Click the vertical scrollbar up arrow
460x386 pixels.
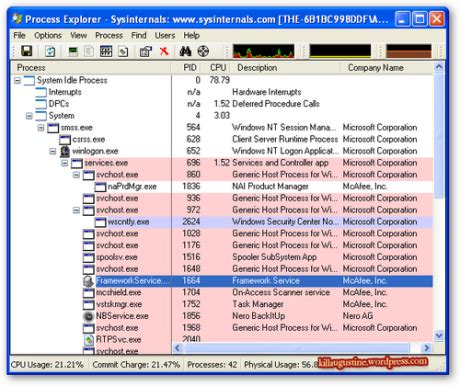click(439, 67)
